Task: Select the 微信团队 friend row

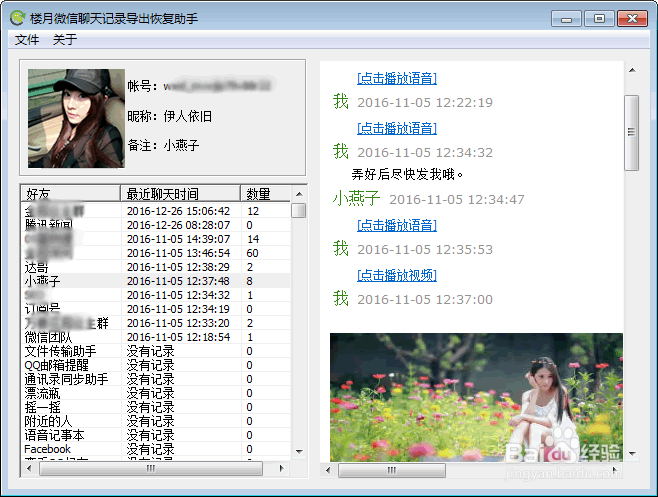Action: click(155, 337)
